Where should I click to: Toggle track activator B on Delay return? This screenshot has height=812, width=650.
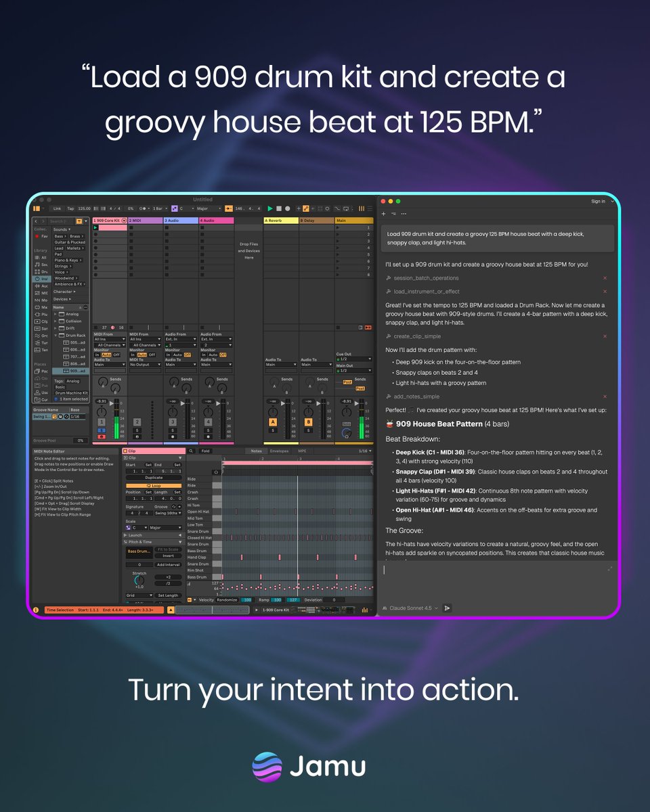pos(308,422)
